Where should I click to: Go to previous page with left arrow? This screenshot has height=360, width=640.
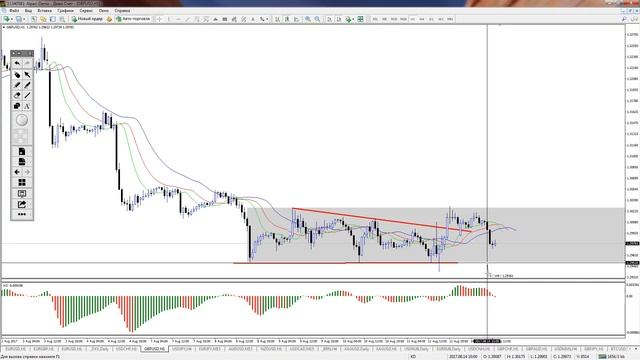17,172
